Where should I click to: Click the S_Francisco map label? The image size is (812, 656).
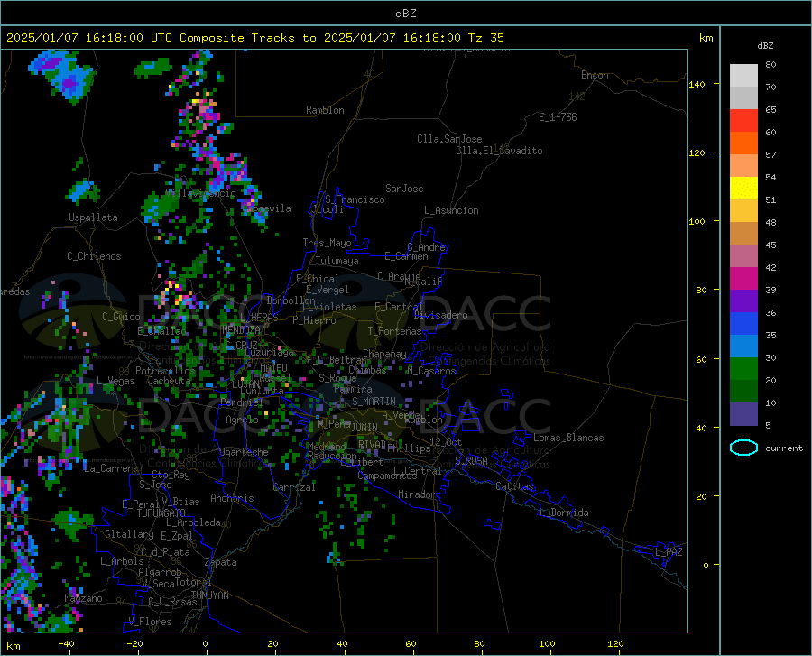point(355,199)
